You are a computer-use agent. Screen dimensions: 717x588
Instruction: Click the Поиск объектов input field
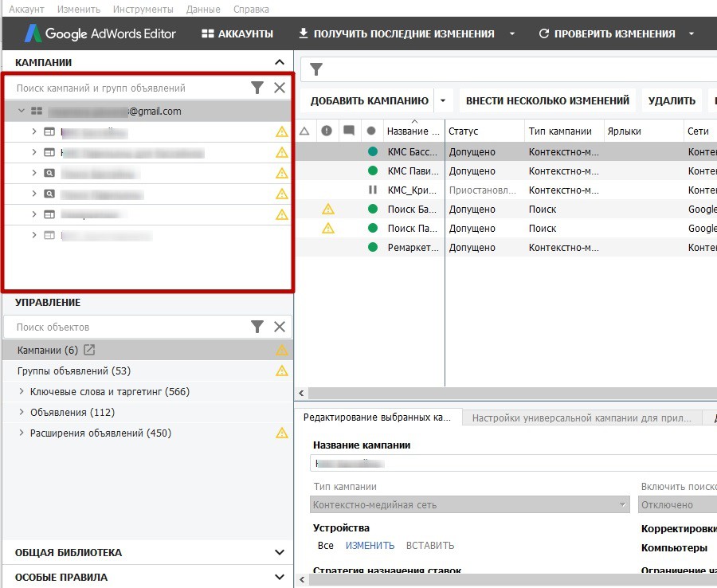pyautogui.click(x=131, y=327)
